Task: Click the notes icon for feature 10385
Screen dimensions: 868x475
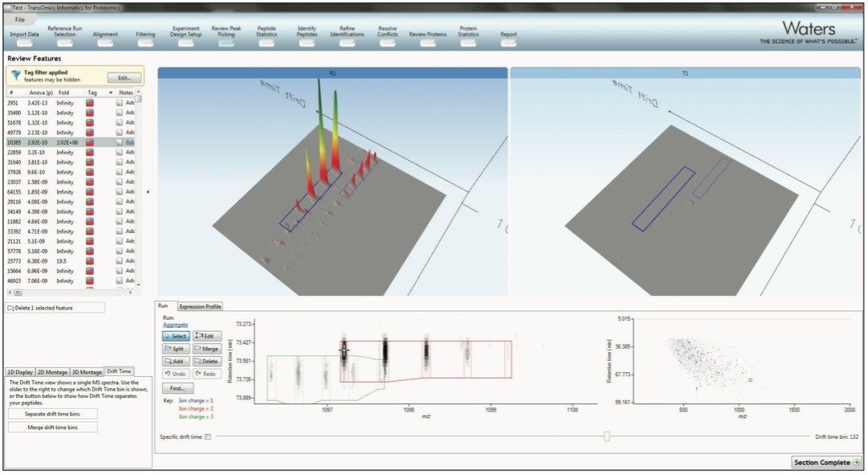Action: [x=119, y=142]
